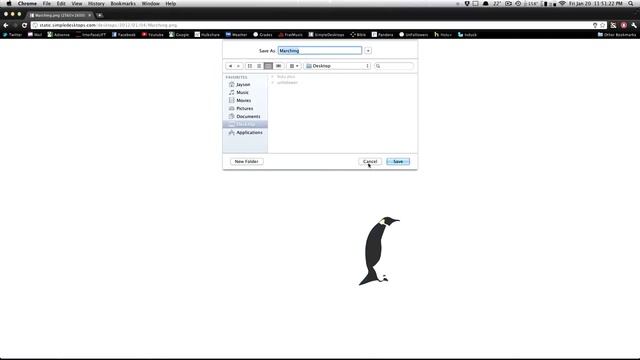Go forward in the save dialog
Image resolution: width=640 pixels, height=360 pixels.
point(238,66)
